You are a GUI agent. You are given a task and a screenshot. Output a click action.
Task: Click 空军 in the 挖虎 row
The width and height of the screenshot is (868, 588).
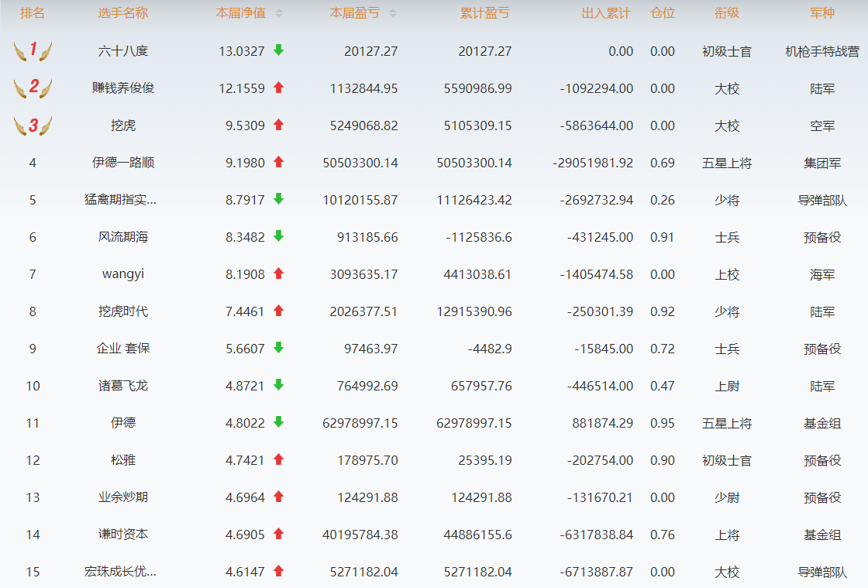click(822, 126)
